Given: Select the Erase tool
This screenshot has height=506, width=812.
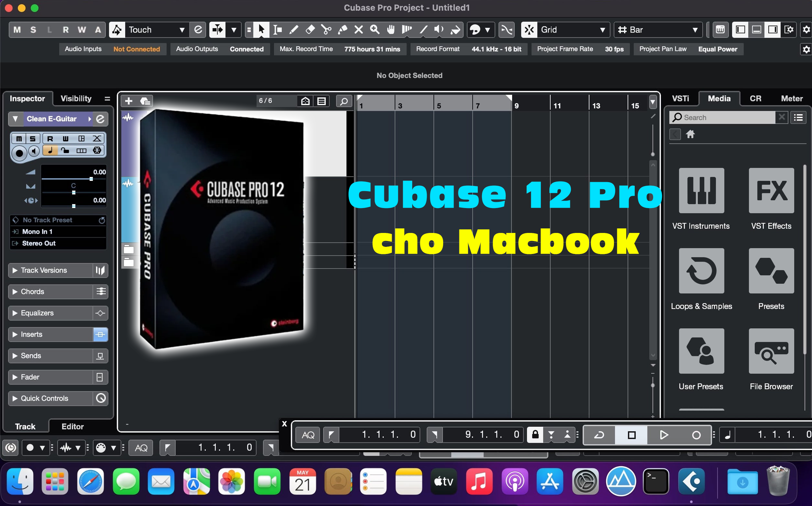Looking at the screenshot, I should point(310,30).
